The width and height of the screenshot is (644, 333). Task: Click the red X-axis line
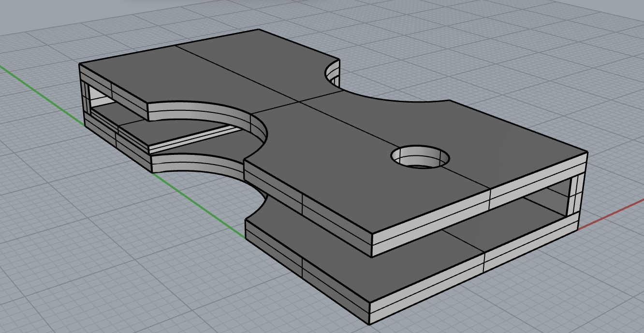(x=611, y=216)
